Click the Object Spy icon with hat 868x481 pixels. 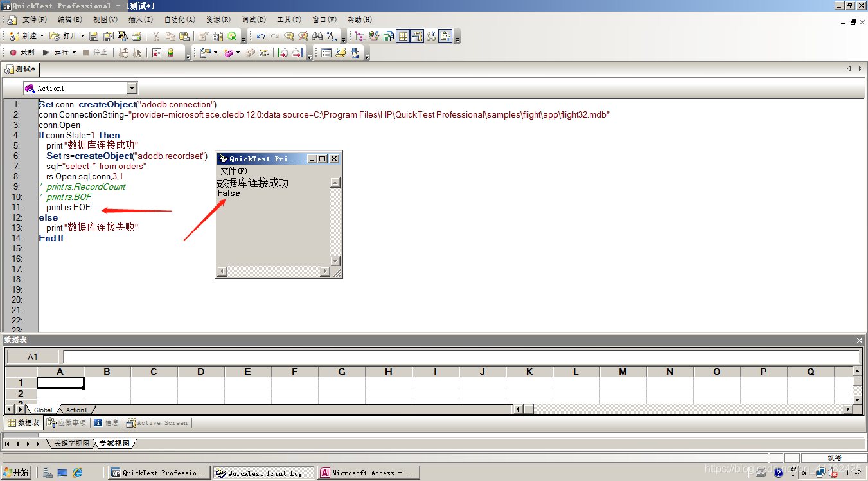click(x=355, y=53)
